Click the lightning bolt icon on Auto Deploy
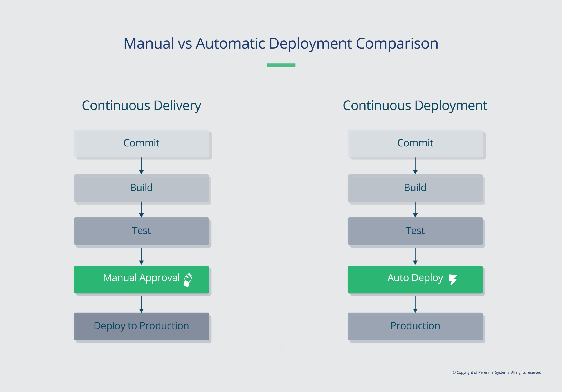 [454, 279]
